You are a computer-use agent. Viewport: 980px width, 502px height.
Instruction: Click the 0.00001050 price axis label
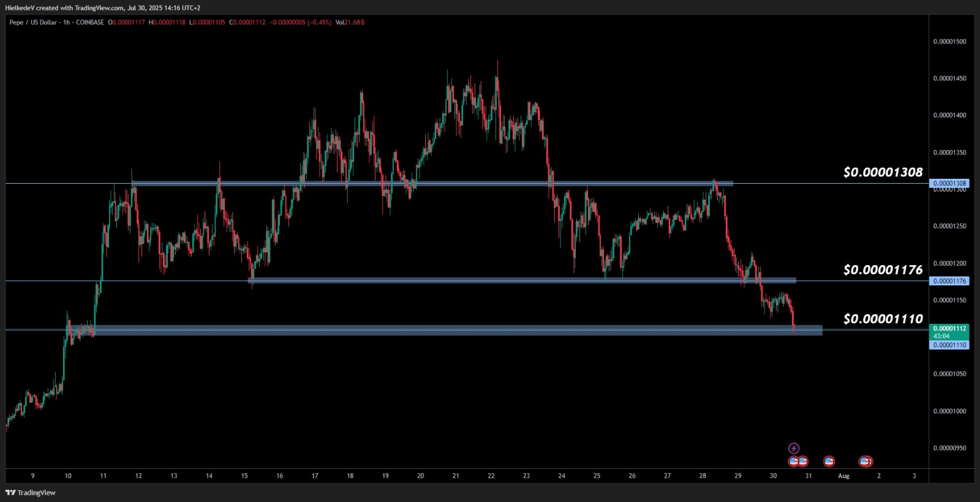tap(949, 374)
